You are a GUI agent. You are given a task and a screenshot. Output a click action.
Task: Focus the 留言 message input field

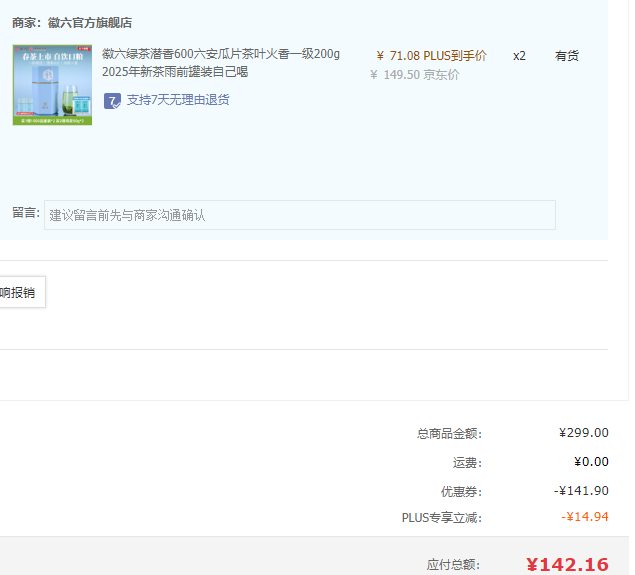[x=300, y=215]
